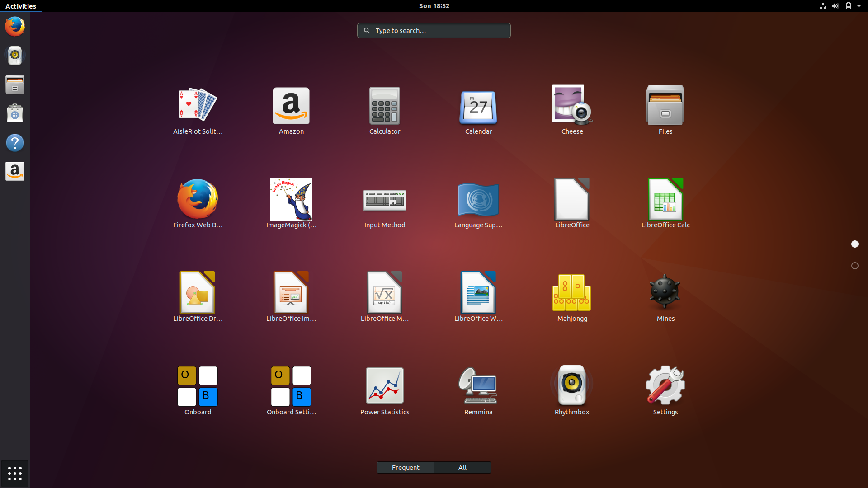Click the Type to search field
The image size is (868, 488).
434,30
